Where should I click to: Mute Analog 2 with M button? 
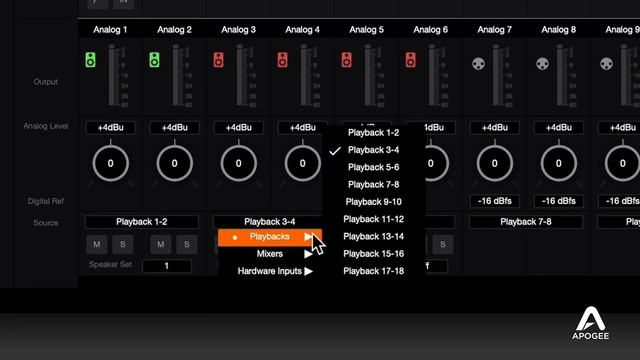point(161,244)
